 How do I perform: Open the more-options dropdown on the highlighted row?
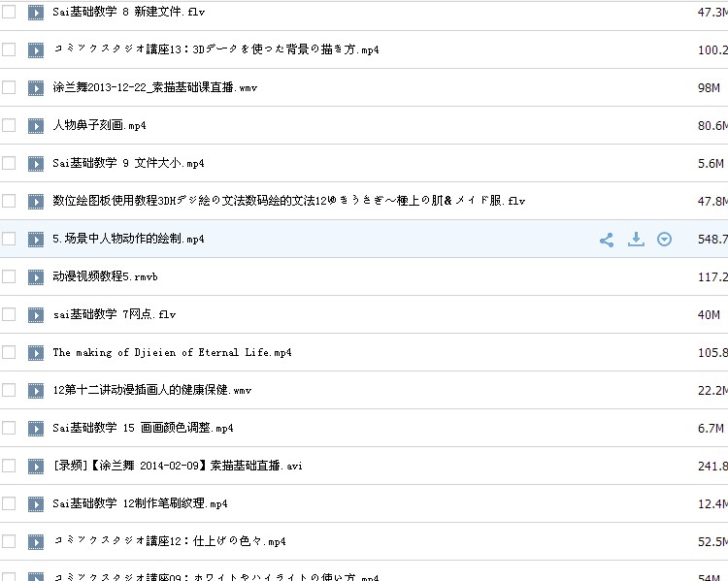[665, 240]
